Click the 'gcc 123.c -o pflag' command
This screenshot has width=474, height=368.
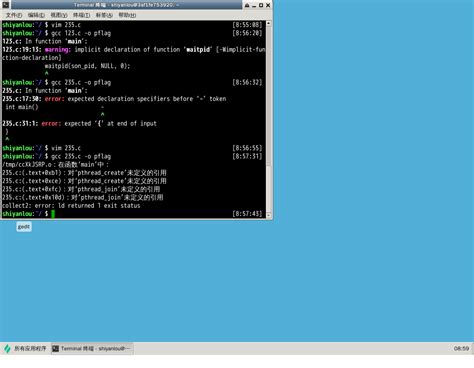(81, 33)
